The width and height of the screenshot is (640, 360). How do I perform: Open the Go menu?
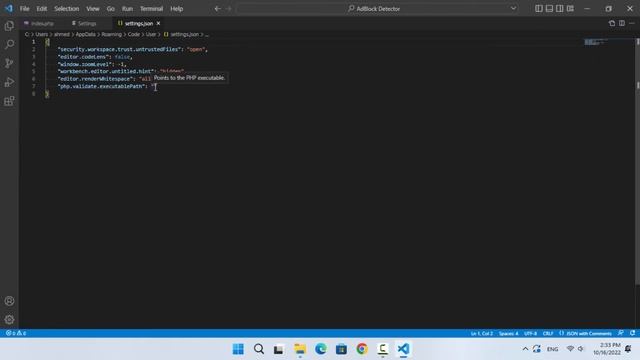click(x=111, y=9)
